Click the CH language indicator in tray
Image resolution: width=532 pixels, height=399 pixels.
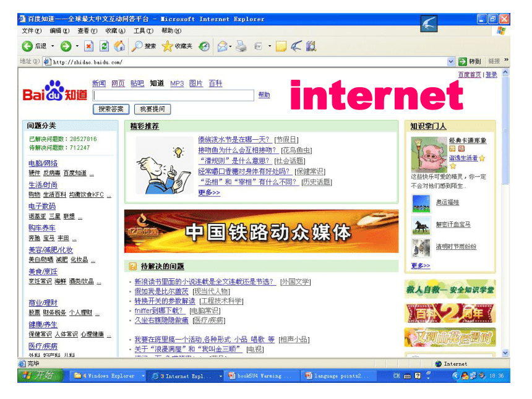[397, 376]
